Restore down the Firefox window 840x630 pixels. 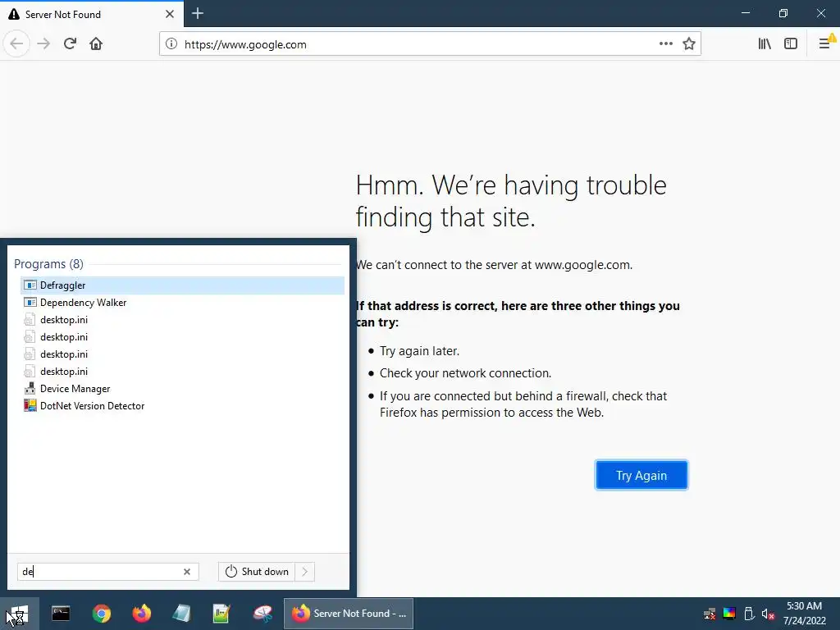[x=783, y=13]
